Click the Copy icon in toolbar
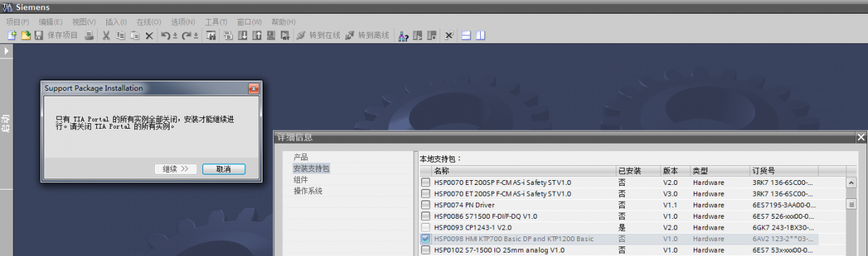This screenshot has height=256, width=868. pyautogui.click(x=121, y=35)
